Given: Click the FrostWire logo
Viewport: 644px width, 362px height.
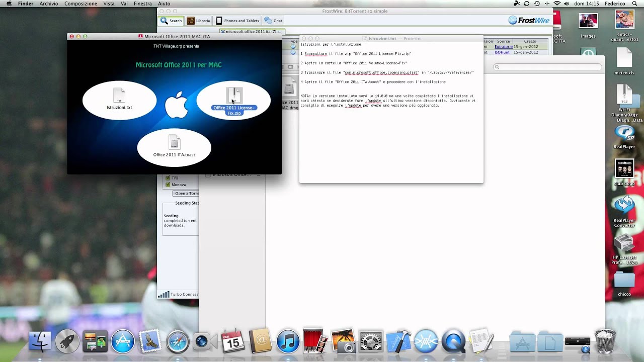Looking at the screenshot, I should [x=529, y=20].
